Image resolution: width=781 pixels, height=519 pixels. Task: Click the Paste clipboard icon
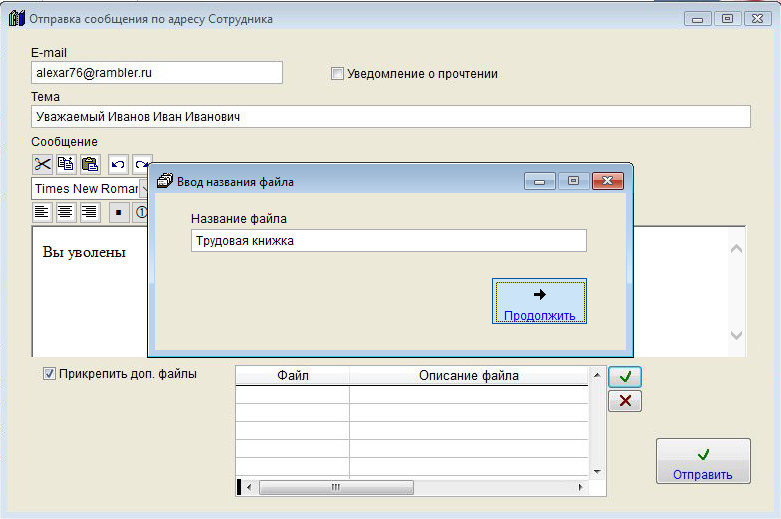(90, 164)
